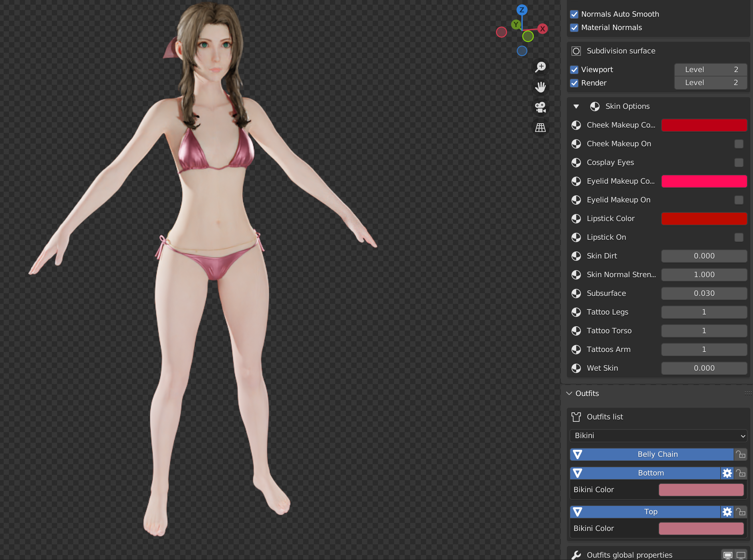
Task: Click the wrench icon for Outfits global properties
Action: [x=576, y=555]
